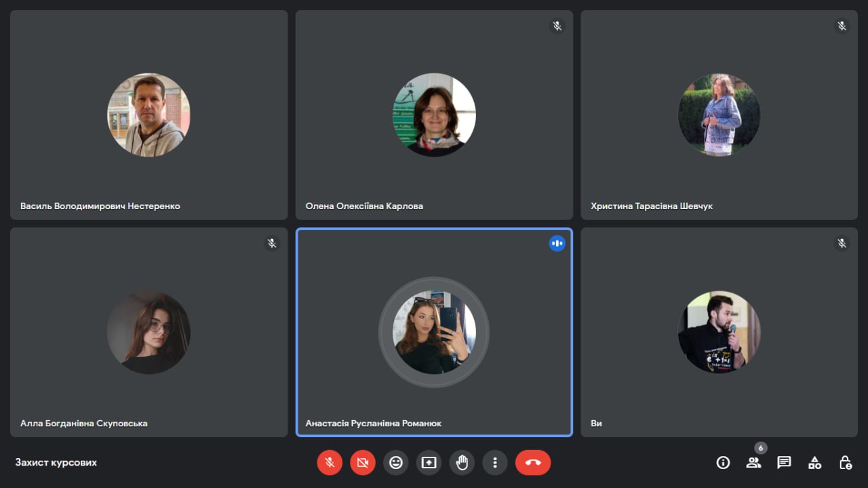868x488 pixels.
Task: Open meeting details info icon
Action: 724,463
